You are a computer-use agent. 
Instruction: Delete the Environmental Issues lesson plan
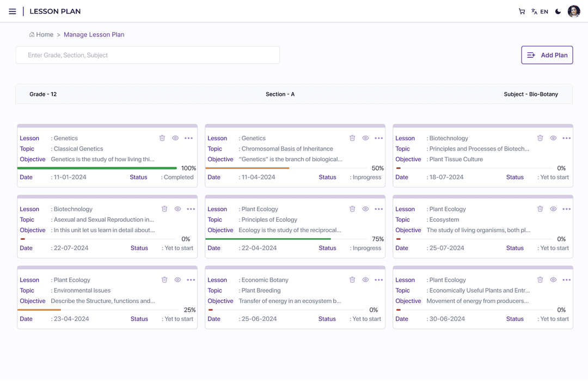[164, 280]
